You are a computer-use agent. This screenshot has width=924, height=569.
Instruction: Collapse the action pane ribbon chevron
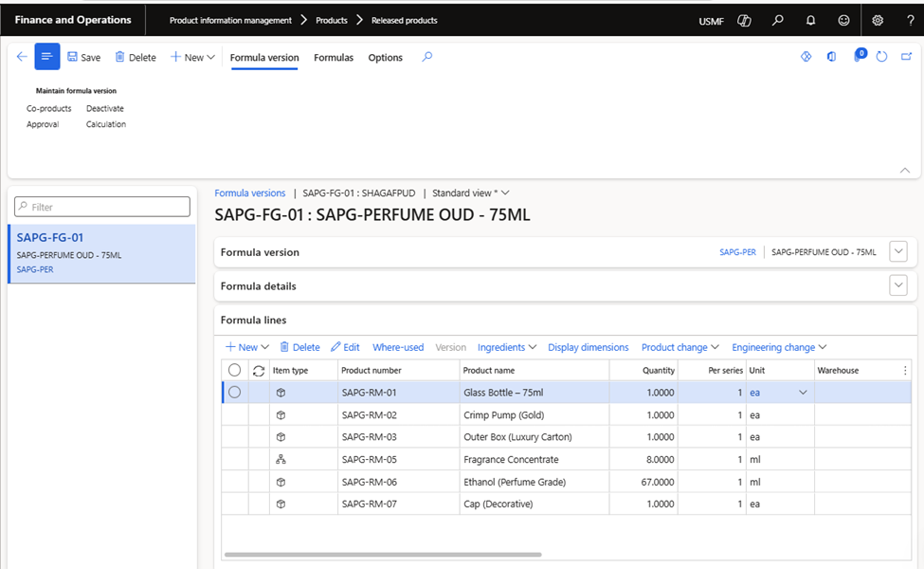point(905,170)
